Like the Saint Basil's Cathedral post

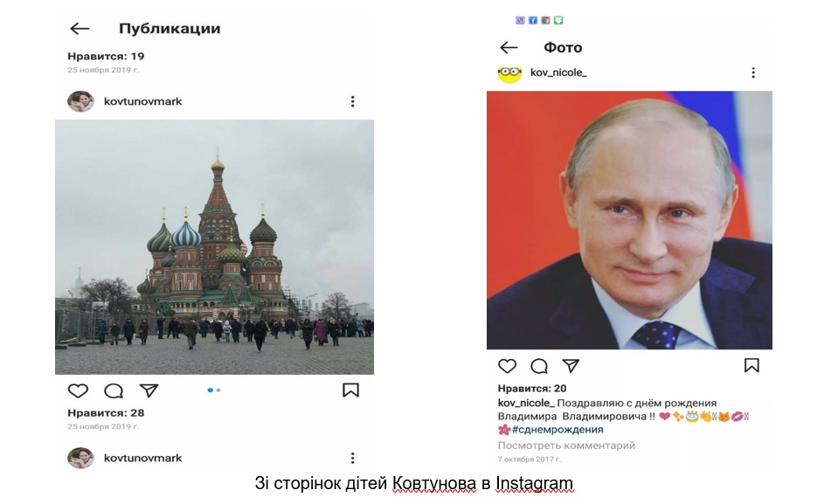(78, 391)
